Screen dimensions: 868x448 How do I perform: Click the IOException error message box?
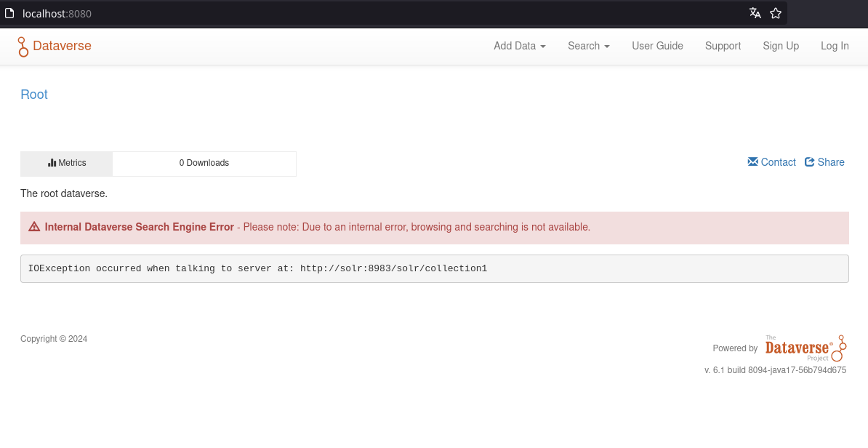[x=434, y=268]
